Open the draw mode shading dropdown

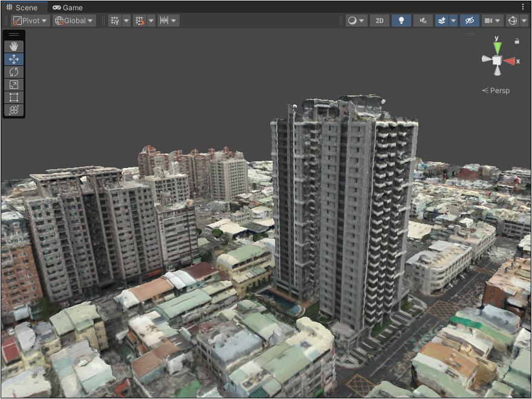pyautogui.click(x=356, y=21)
